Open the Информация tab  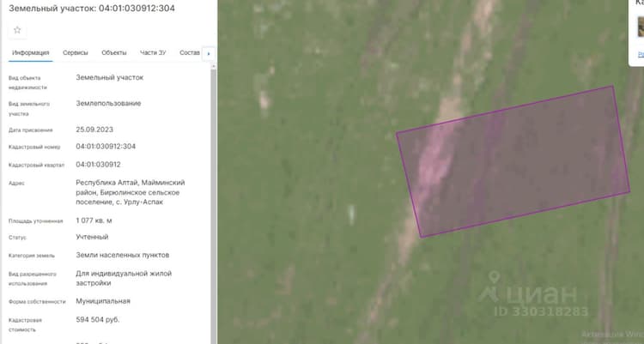pyautogui.click(x=30, y=53)
